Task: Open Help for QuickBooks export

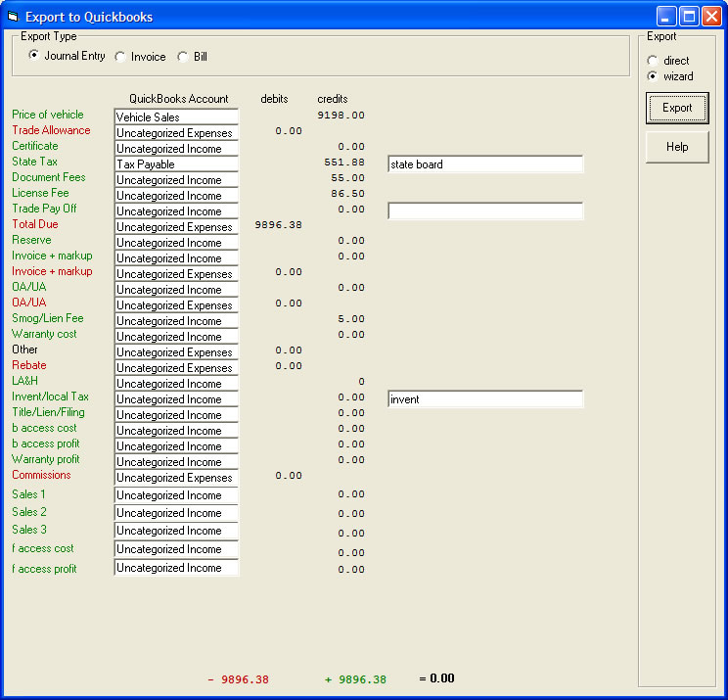Action: tap(677, 147)
